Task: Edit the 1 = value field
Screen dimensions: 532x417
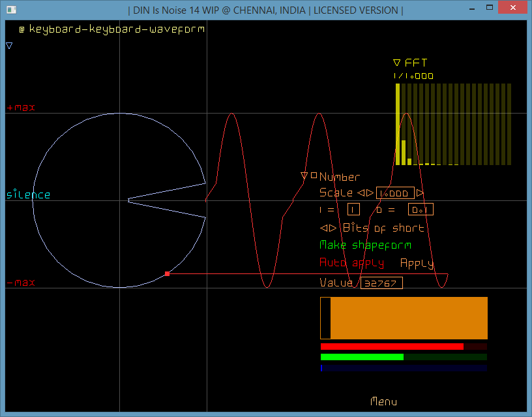Action: click(x=353, y=209)
